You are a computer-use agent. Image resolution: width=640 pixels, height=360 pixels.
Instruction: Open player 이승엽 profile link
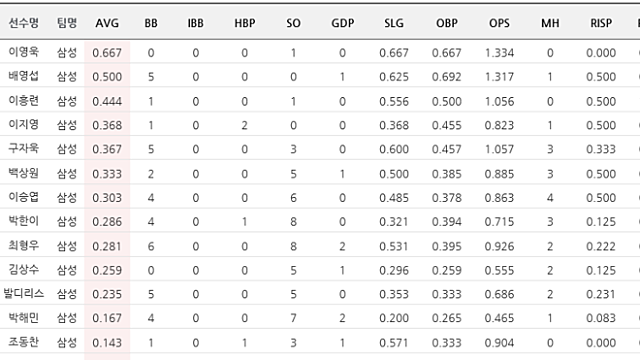(24, 197)
